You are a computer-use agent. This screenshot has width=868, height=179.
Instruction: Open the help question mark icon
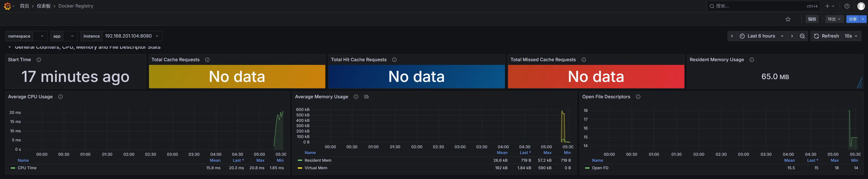coord(847,6)
